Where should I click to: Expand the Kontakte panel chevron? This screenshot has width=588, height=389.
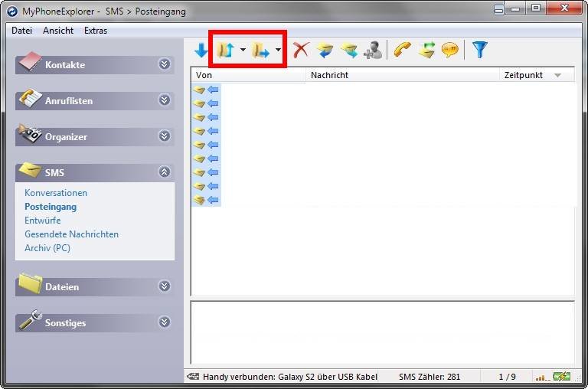(x=165, y=64)
